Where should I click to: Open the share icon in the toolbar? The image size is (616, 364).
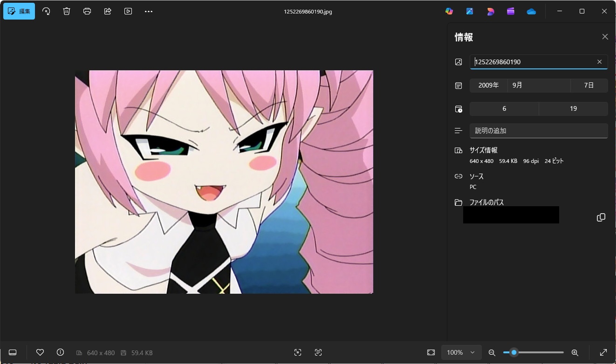[108, 11]
